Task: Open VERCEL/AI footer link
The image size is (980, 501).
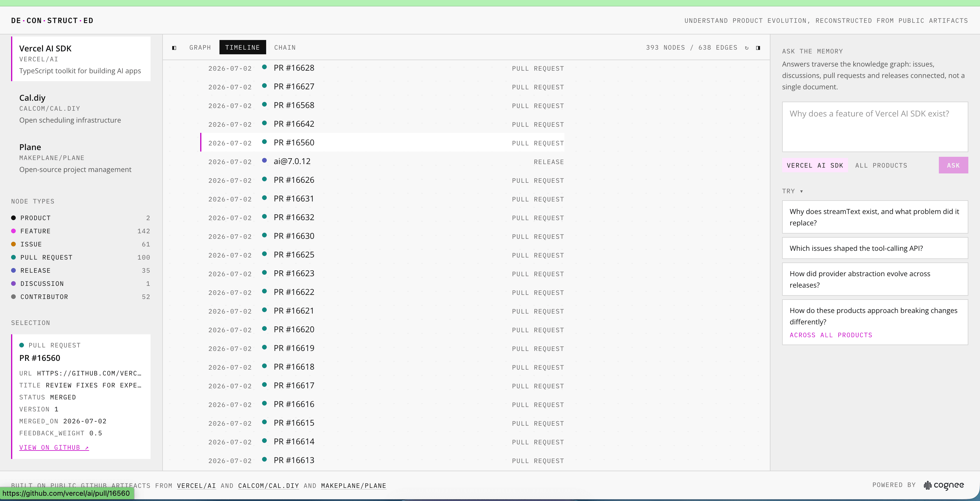Action: pos(196,486)
